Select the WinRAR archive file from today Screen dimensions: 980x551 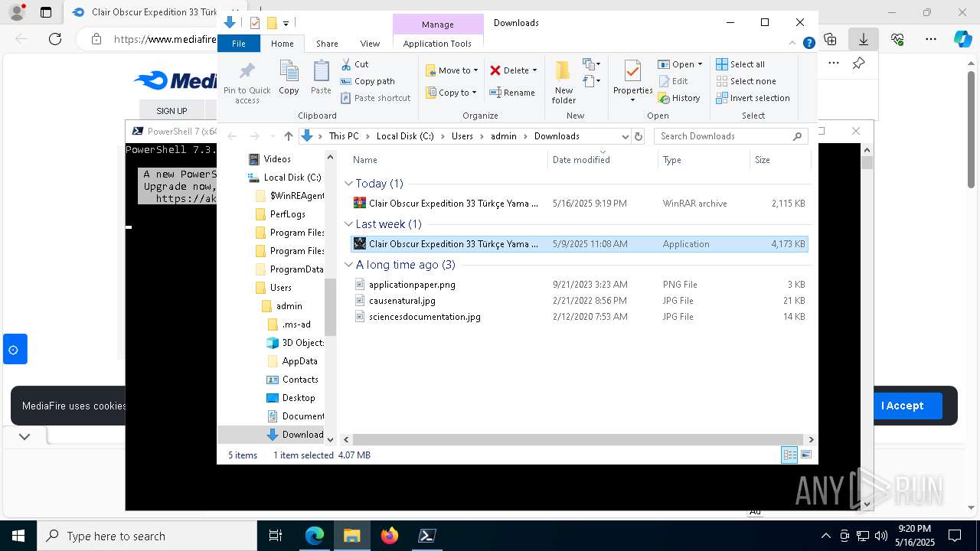click(579, 204)
